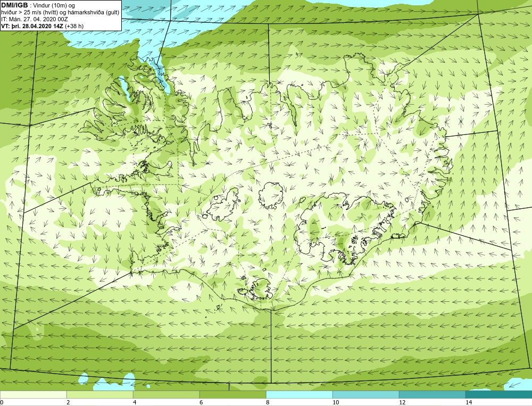Click the legend scale label "2"
The image size is (532, 406).
(68, 402)
